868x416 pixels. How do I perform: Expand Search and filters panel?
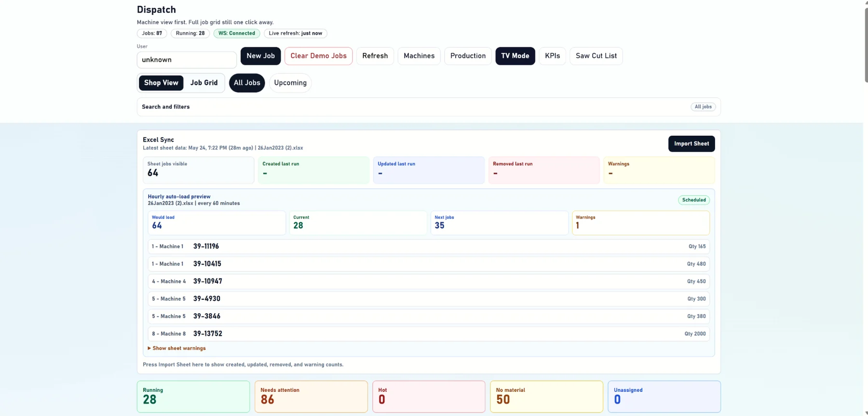coord(429,107)
